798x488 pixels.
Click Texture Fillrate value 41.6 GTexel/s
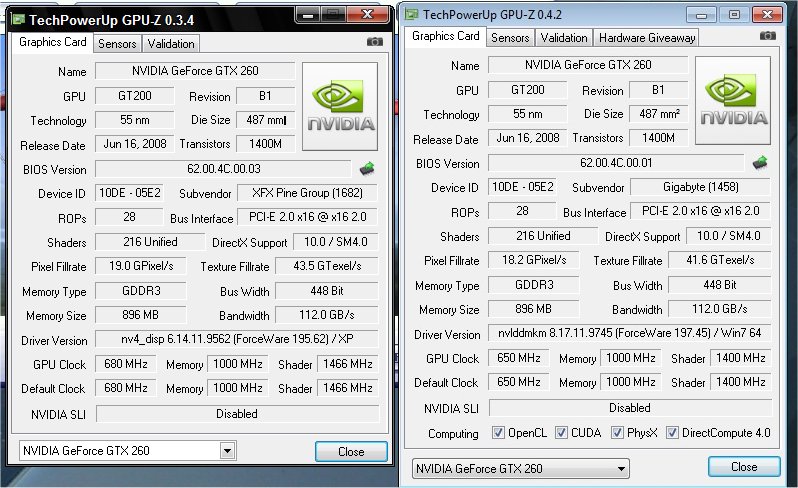[720, 260]
